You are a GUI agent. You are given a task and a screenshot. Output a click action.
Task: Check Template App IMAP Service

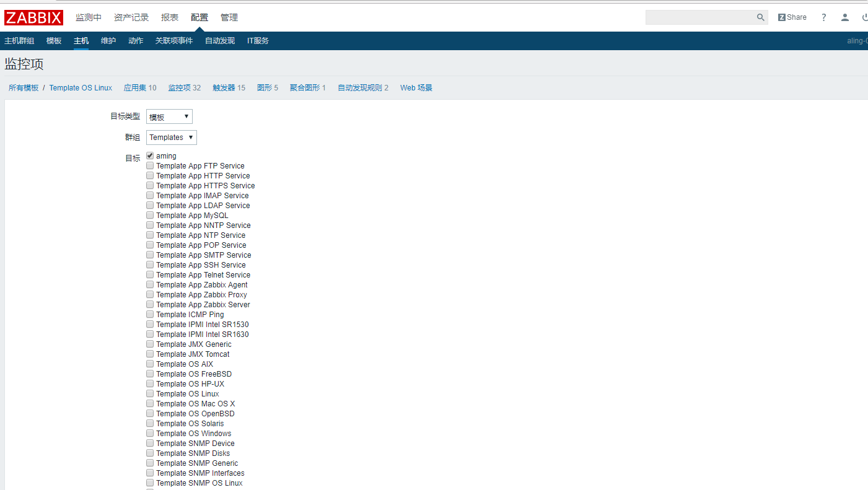click(150, 195)
